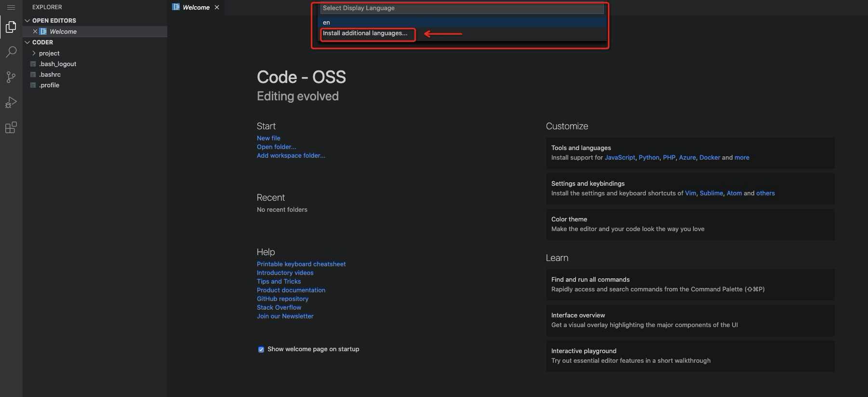Viewport: 868px width, 397px height.
Task: Click the .bashrc file icon
Action: [x=33, y=74]
